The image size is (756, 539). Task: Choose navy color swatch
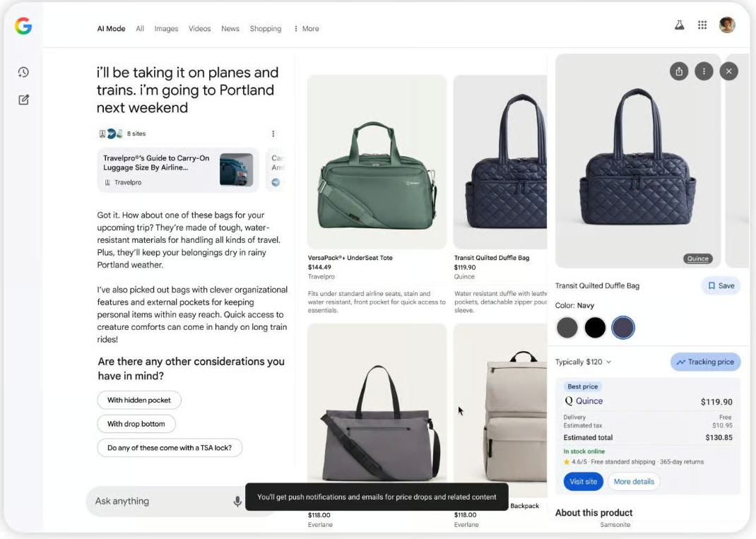point(623,328)
